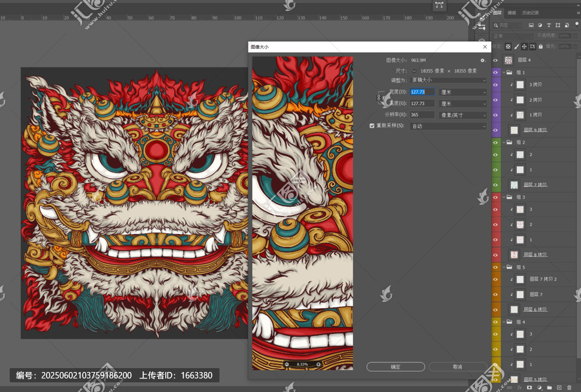
Task: Click the fx layer style icon
Action: click(519, 387)
